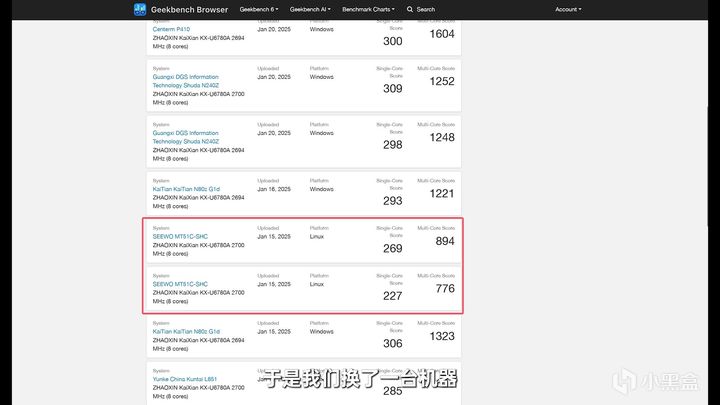Click the Jan 16, 2025 upload date
This screenshot has width=720, height=405.
pyautogui.click(x=274, y=189)
